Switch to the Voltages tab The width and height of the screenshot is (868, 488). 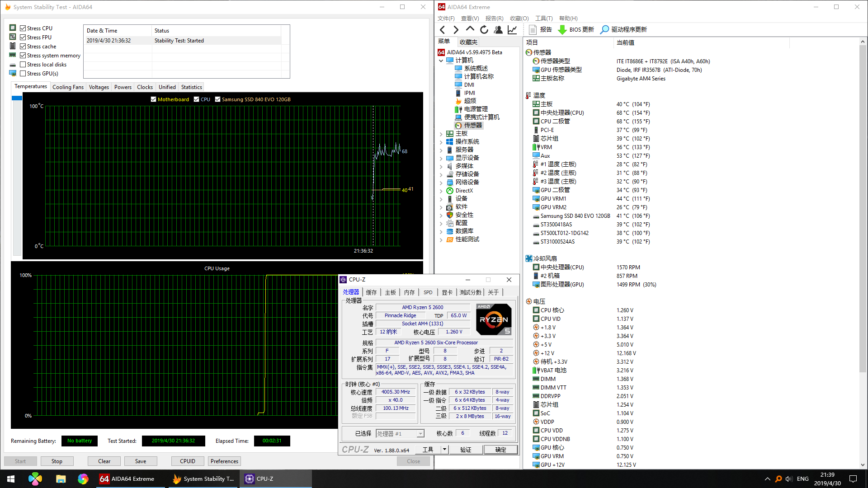pos(99,87)
